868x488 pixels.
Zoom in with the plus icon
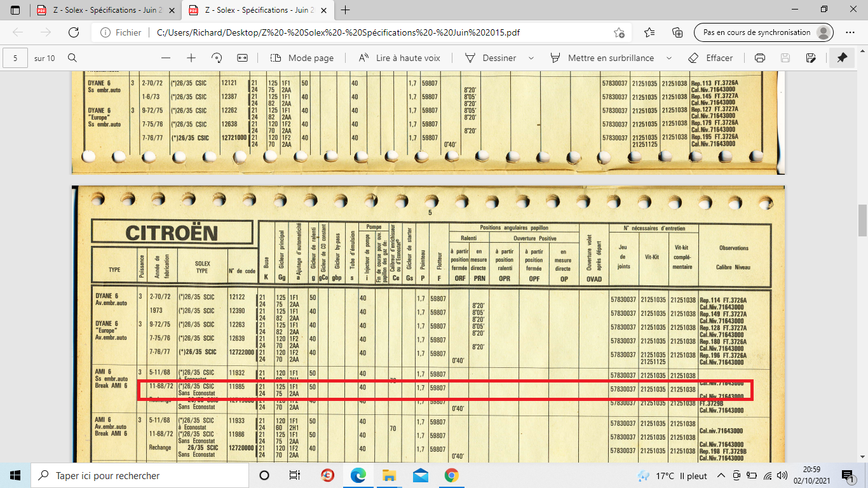[x=191, y=58]
